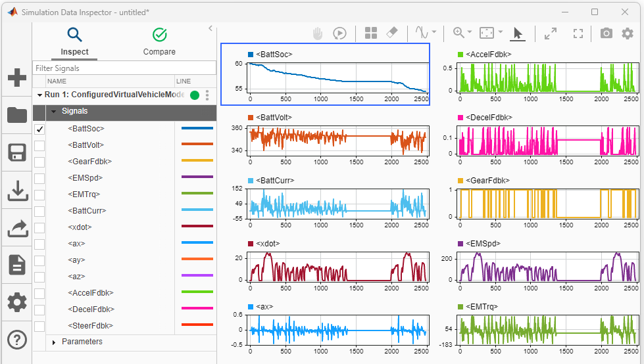Maximize subplot with the expand arrows icon
644x364 pixels.
[551, 34]
